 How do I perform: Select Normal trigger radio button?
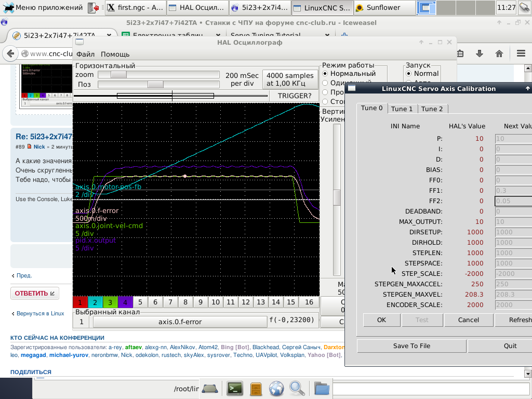click(x=408, y=74)
